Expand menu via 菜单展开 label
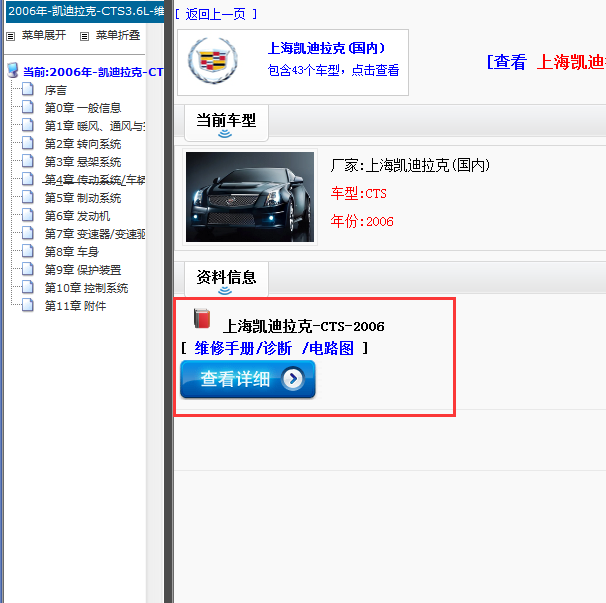 pyautogui.click(x=44, y=36)
